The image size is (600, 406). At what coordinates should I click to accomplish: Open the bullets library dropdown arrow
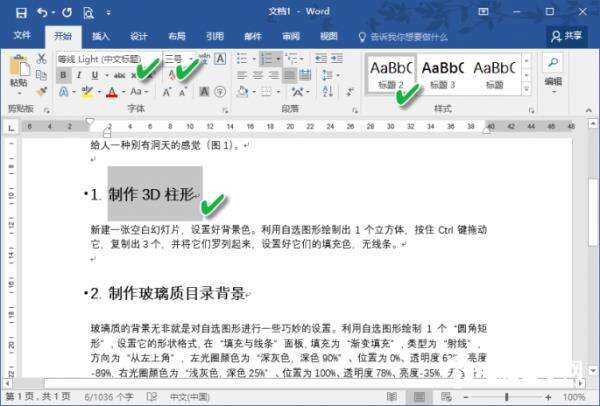tap(254, 59)
